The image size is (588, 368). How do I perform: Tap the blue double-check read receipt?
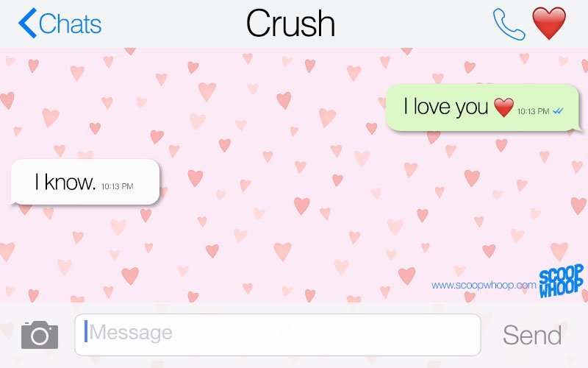(x=558, y=111)
